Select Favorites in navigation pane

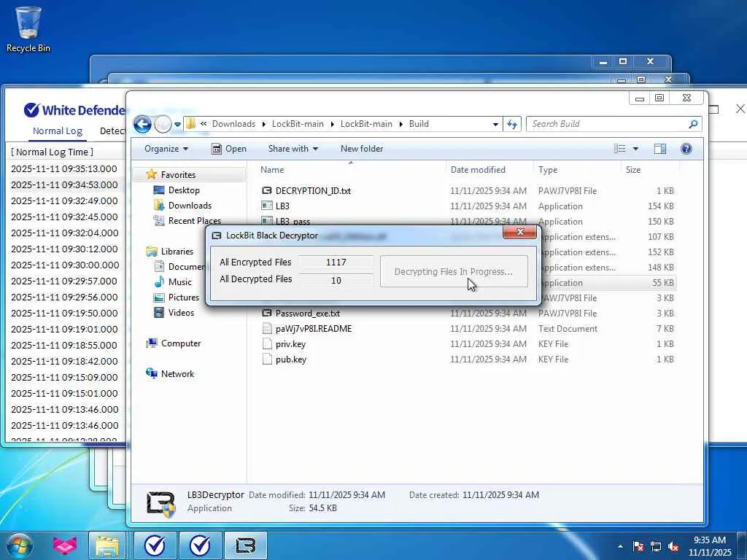point(177,175)
